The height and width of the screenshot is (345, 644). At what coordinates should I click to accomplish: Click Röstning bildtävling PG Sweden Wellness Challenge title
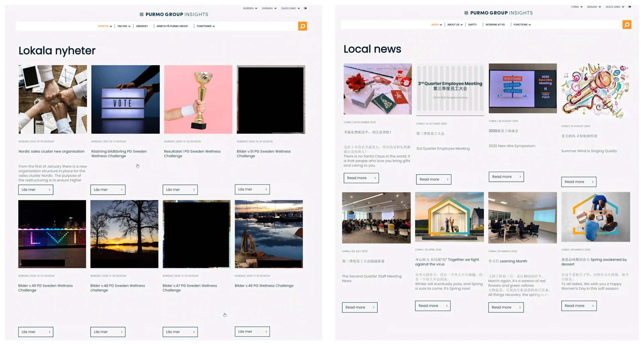[119, 154]
